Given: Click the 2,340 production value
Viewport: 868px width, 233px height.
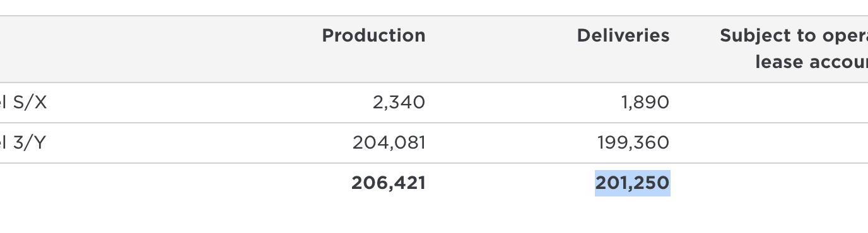Looking at the screenshot, I should pos(399,102).
